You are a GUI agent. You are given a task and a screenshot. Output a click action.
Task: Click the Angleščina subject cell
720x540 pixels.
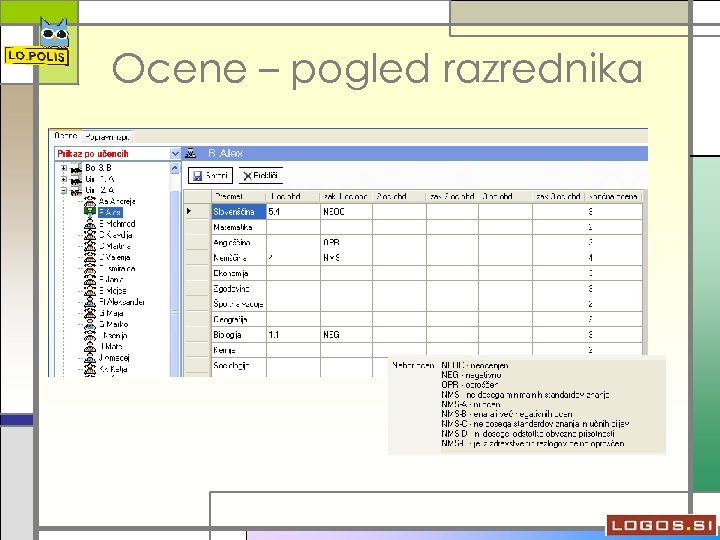click(239, 242)
